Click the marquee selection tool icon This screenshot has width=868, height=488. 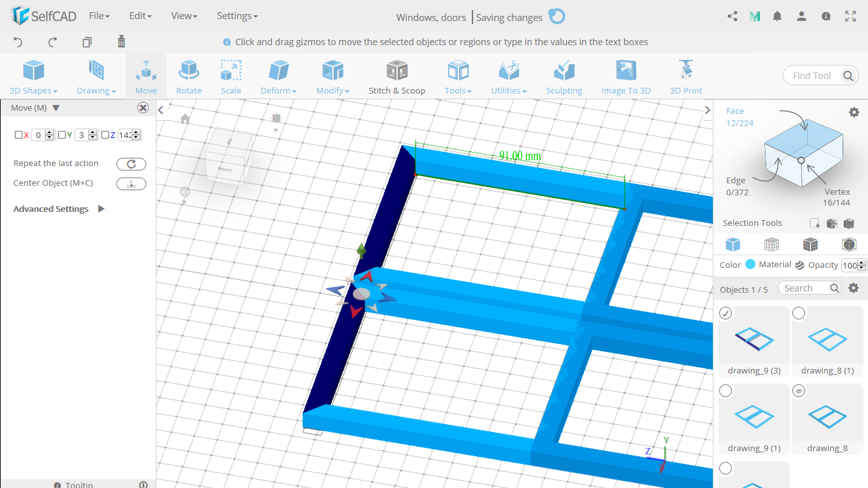815,223
